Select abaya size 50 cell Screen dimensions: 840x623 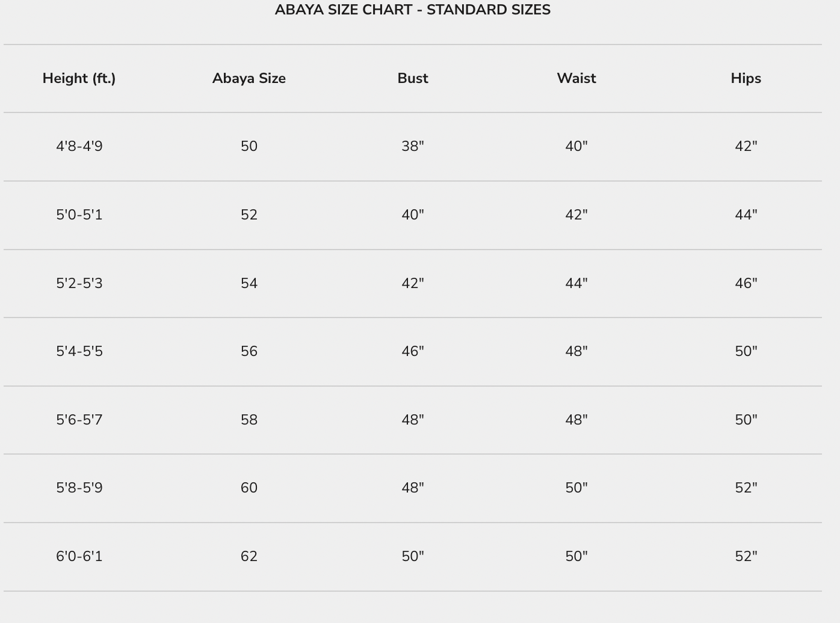click(x=249, y=147)
